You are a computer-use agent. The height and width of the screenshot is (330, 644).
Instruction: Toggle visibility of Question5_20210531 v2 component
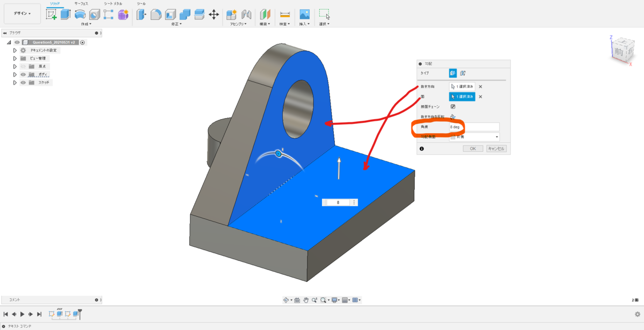(x=17, y=42)
